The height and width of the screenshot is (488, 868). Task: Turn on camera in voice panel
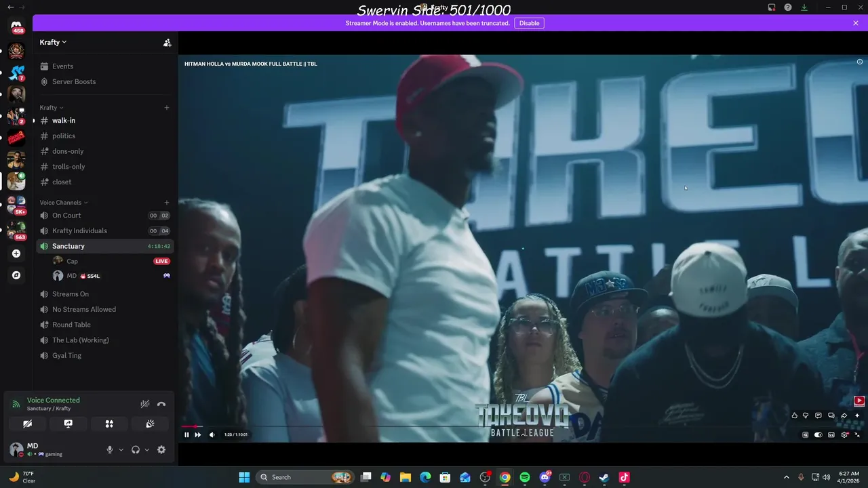click(x=27, y=424)
